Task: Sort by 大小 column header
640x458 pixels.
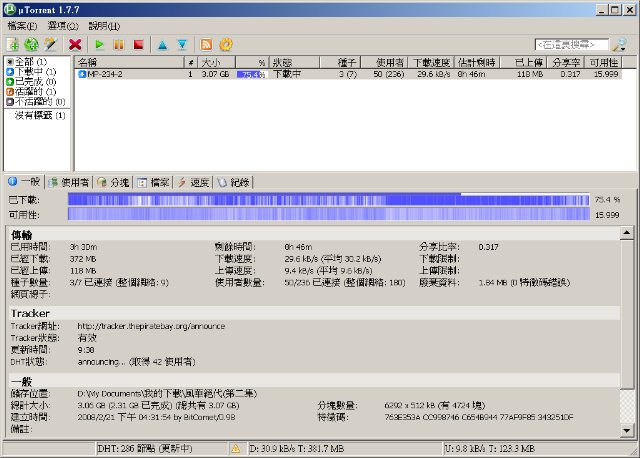Action: pos(216,62)
